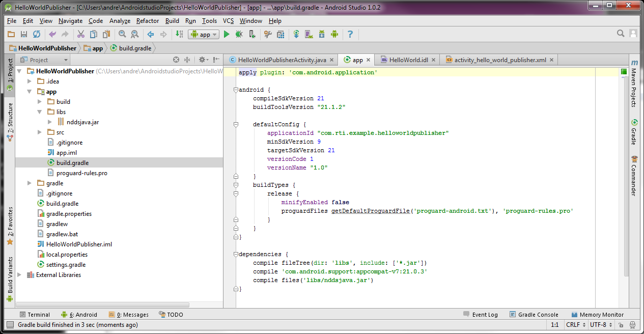Click the Cut scissors icon
Image resolution: width=644 pixels, height=334 pixels.
pyautogui.click(x=80, y=34)
